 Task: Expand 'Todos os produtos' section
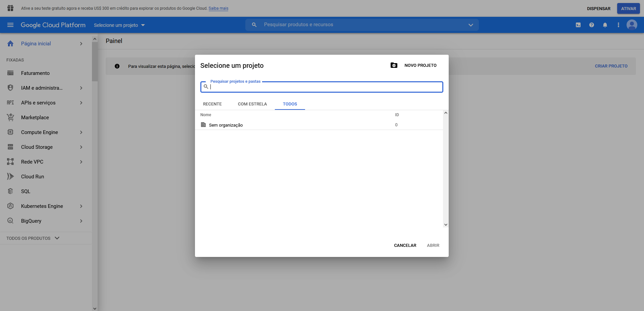(x=33, y=238)
